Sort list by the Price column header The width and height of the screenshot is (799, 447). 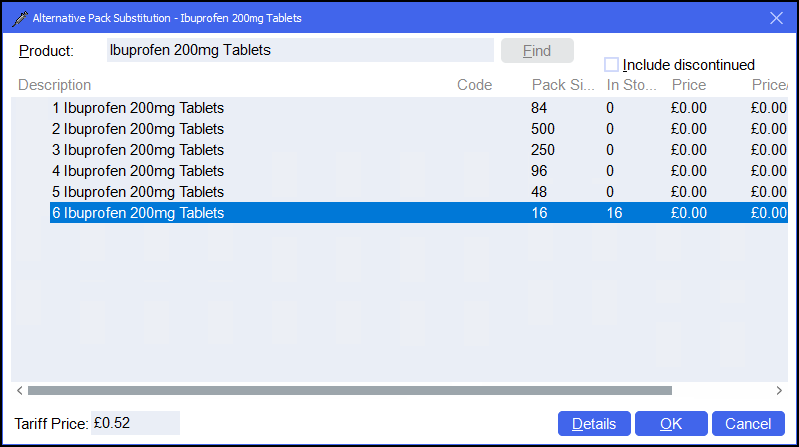point(689,85)
